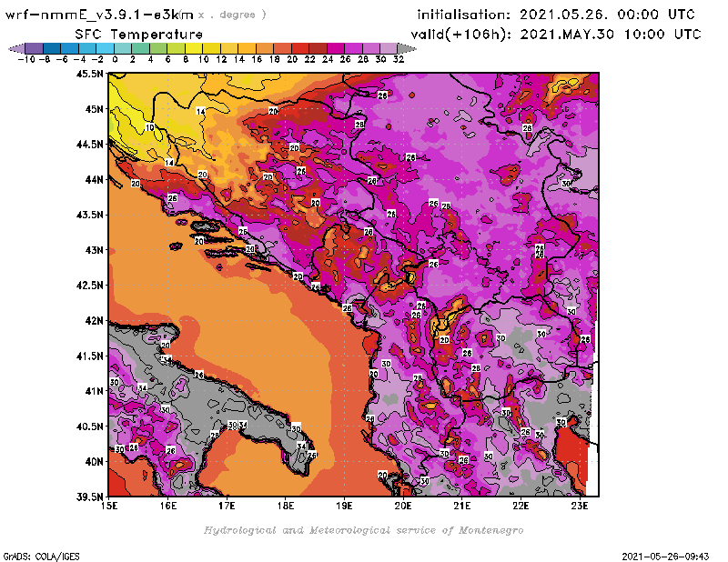Image resolution: width=728 pixels, height=562 pixels.
Task: Select the '42N' latitude axis label
Action: [94, 321]
